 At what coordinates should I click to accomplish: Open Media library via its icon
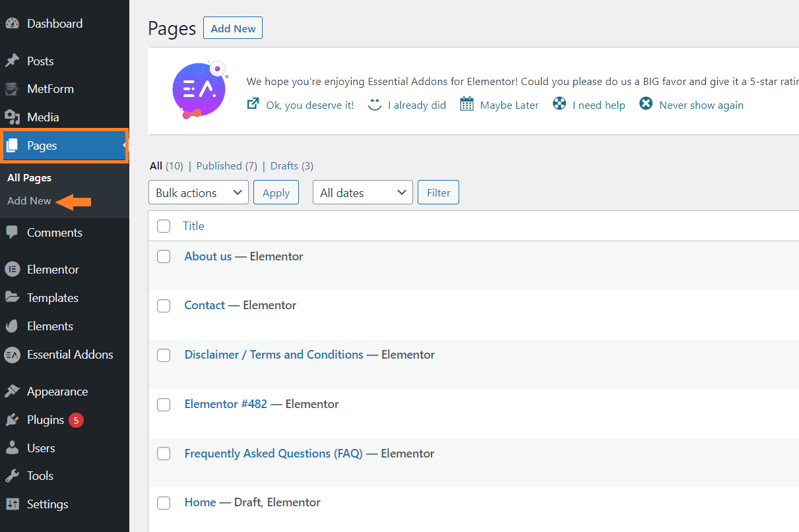13,117
